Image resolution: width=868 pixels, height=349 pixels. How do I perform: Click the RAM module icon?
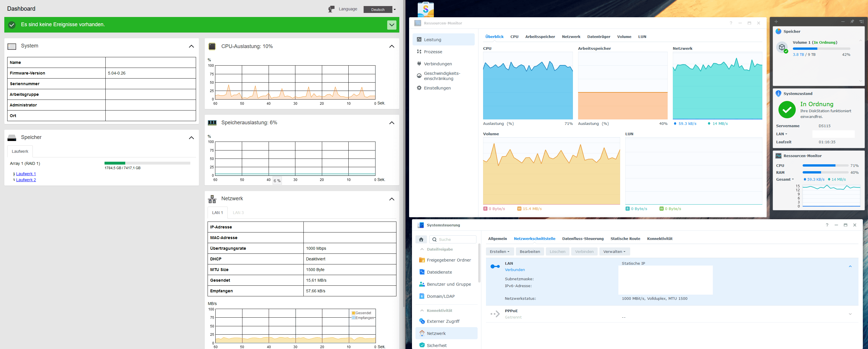click(212, 123)
